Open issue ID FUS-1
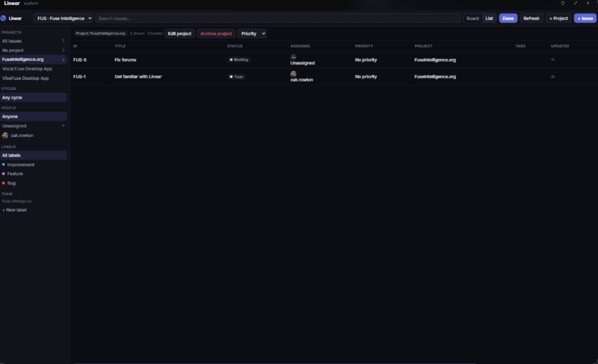The height and width of the screenshot is (364, 598). coord(79,77)
